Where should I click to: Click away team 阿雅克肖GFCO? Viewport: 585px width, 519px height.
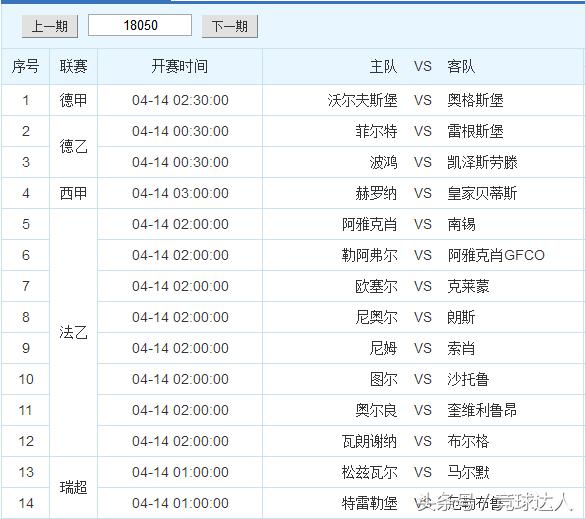496,255
